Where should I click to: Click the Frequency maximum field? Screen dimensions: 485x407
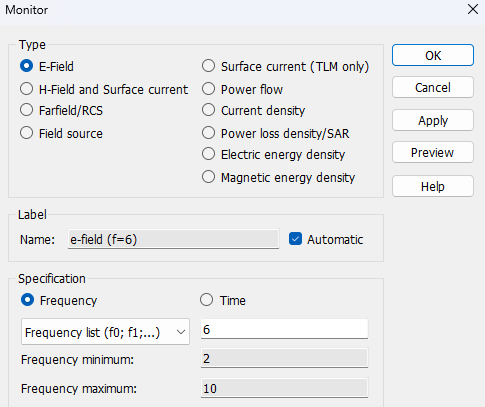click(x=284, y=388)
